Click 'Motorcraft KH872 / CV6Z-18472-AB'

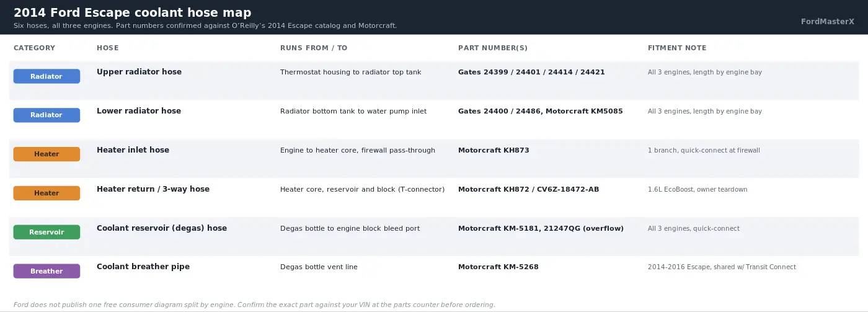point(528,190)
